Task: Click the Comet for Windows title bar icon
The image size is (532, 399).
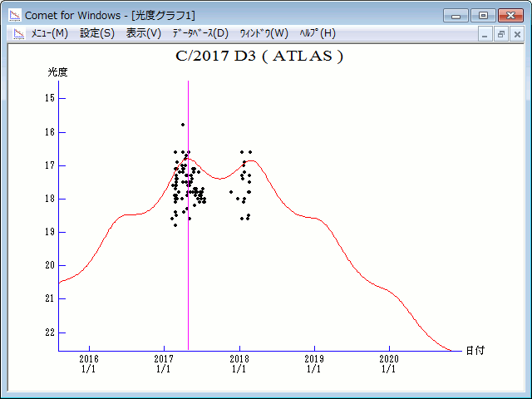Action: (x=14, y=15)
